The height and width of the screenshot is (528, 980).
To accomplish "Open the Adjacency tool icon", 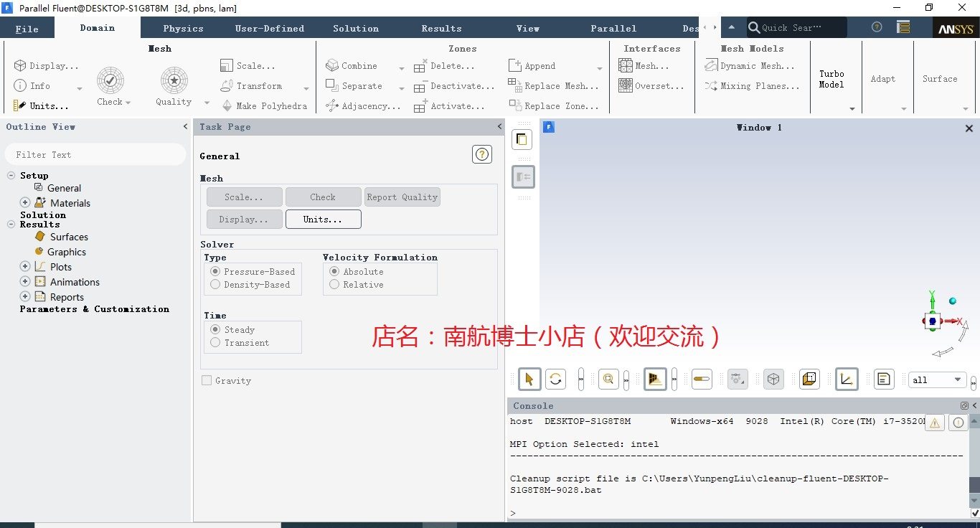I will tap(331, 106).
